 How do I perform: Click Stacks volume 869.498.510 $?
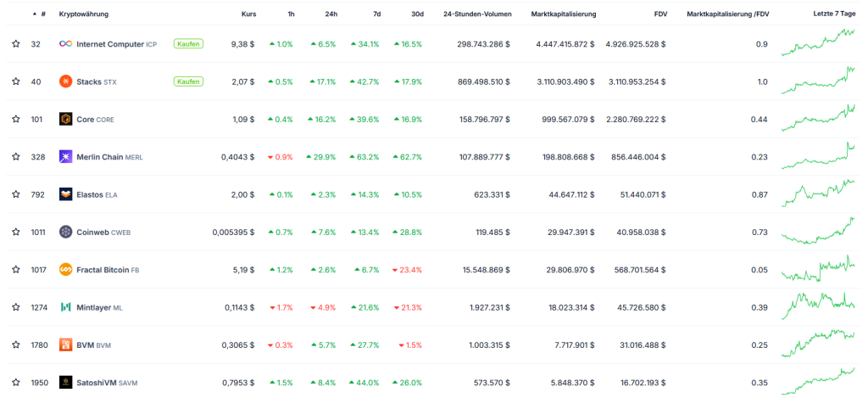coord(484,81)
